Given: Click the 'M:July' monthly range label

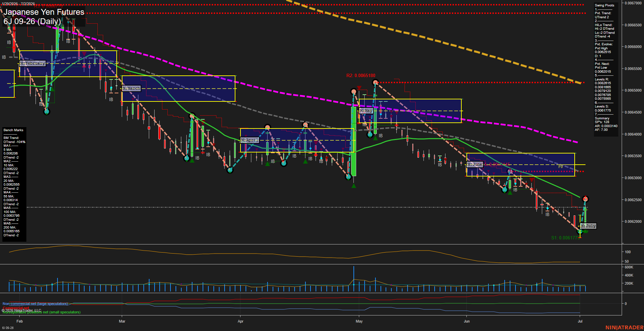Looking at the screenshot, I should [588, 226].
